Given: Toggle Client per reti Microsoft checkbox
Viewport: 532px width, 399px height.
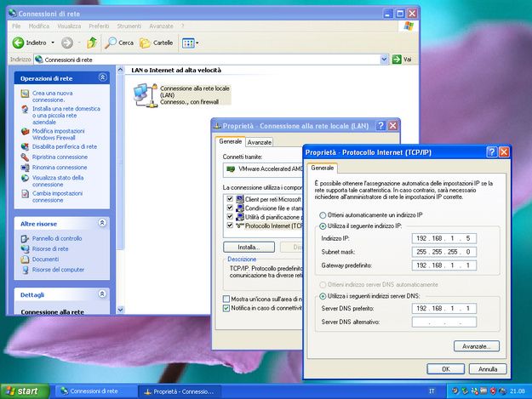Looking at the screenshot, I should pos(230,199).
